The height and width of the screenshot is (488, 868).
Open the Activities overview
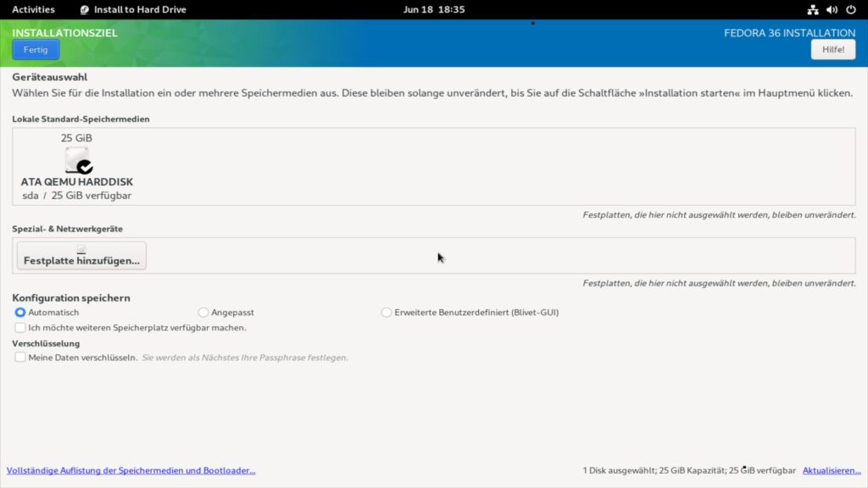(33, 9)
